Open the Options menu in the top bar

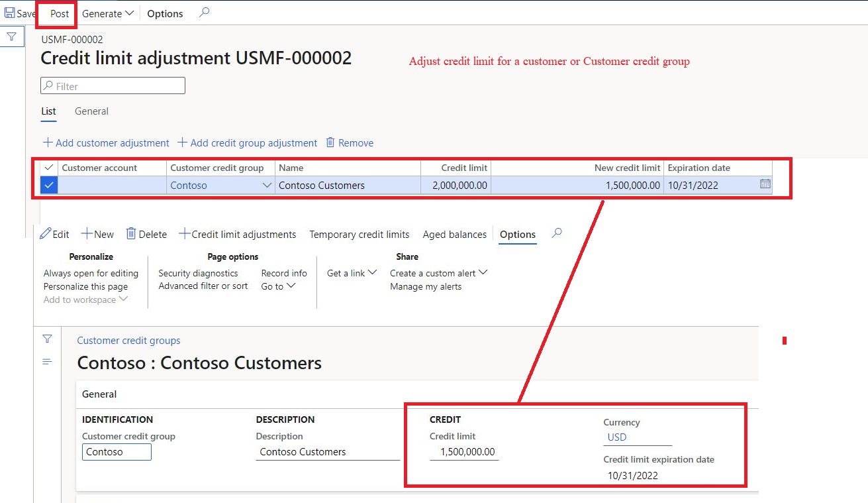coord(164,13)
